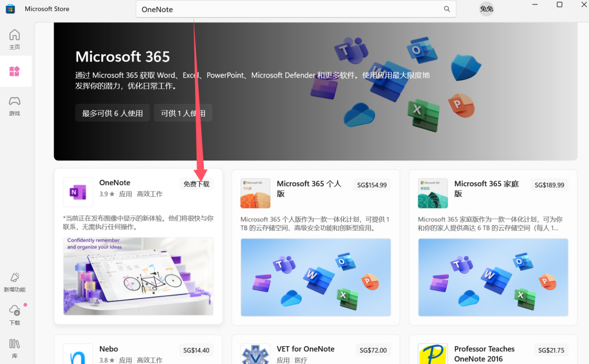Click the VET for OneNote app icon
This screenshot has width=589, height=364.
(255, 354)
